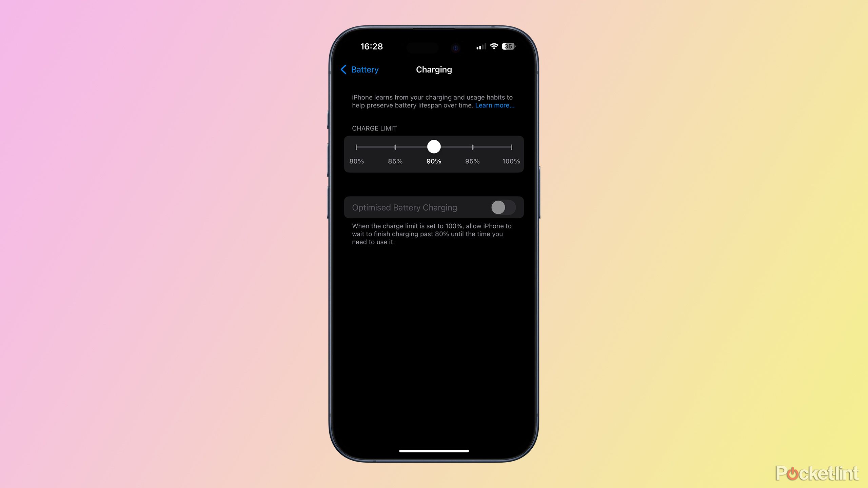Drag charge limit slider to 95%

[x=472, y=147]
